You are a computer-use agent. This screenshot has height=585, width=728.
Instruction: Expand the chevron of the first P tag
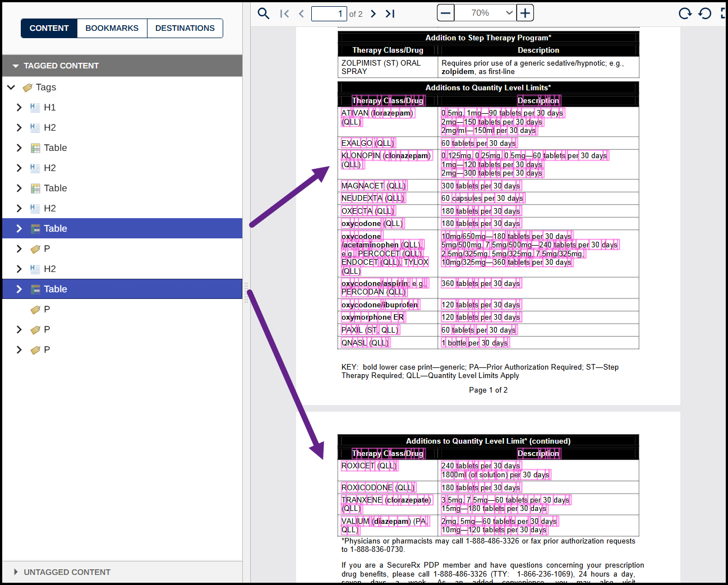pyautogui.click(x=19, y=248)
